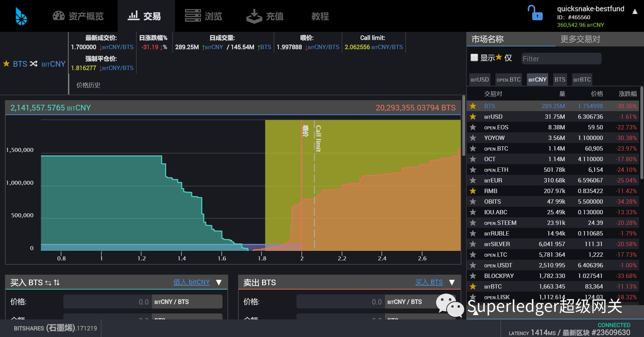Screen dimensions: 644x337
Task: Open the 资产概览 dashboard tab
Action: click(78, 16)
